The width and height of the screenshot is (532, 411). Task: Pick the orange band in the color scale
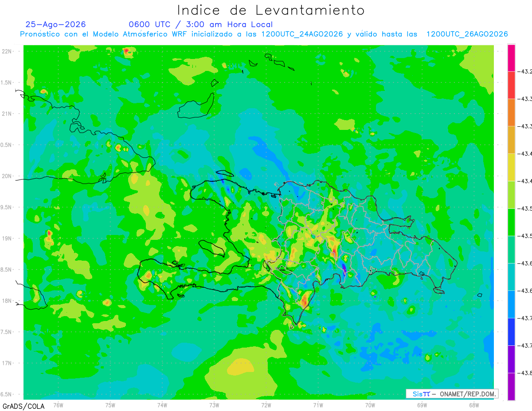coord(511,113)
